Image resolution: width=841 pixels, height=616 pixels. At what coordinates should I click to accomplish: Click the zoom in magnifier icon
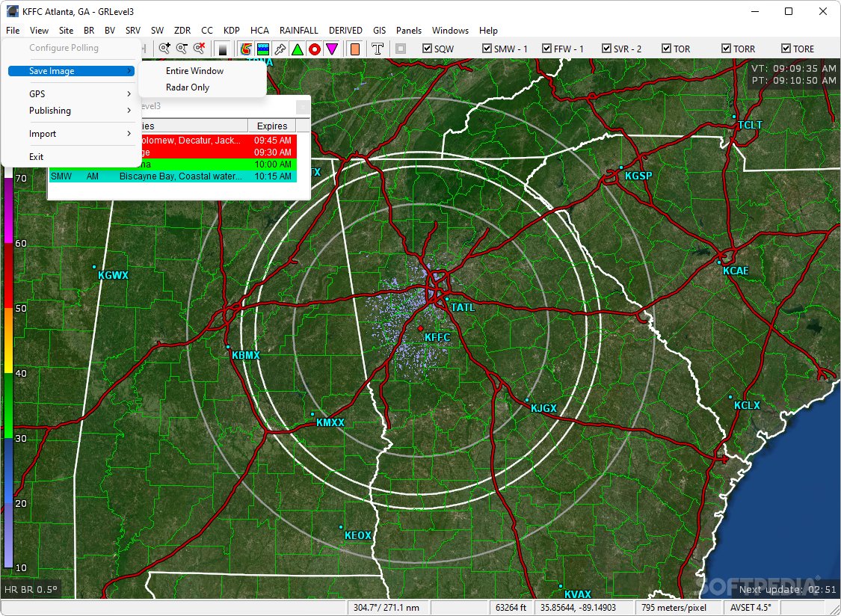164,49
